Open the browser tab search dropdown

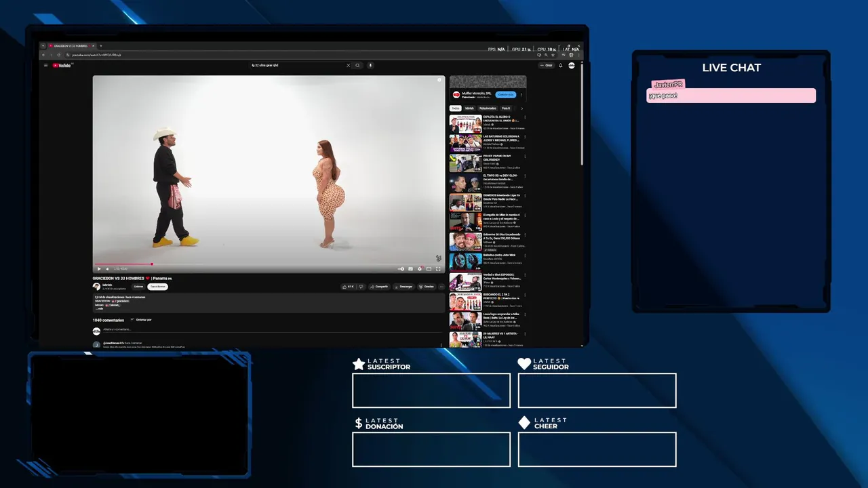[43, 45]
